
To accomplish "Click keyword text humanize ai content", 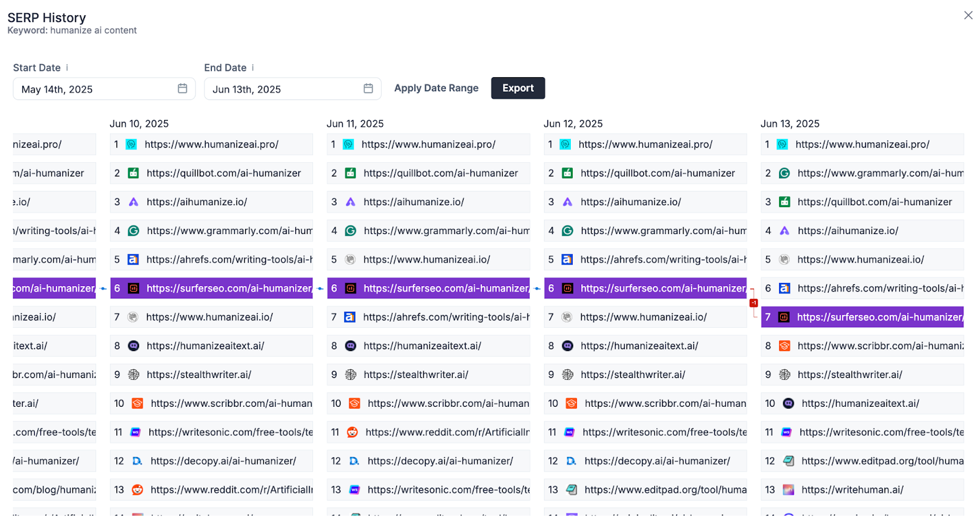I will (94, 31).
